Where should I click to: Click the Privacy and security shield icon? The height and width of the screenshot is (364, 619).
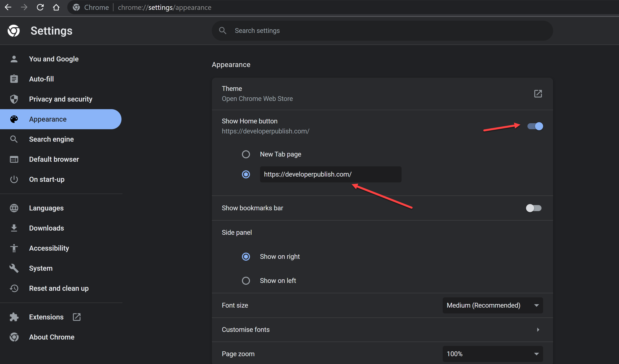click(14, 99)
